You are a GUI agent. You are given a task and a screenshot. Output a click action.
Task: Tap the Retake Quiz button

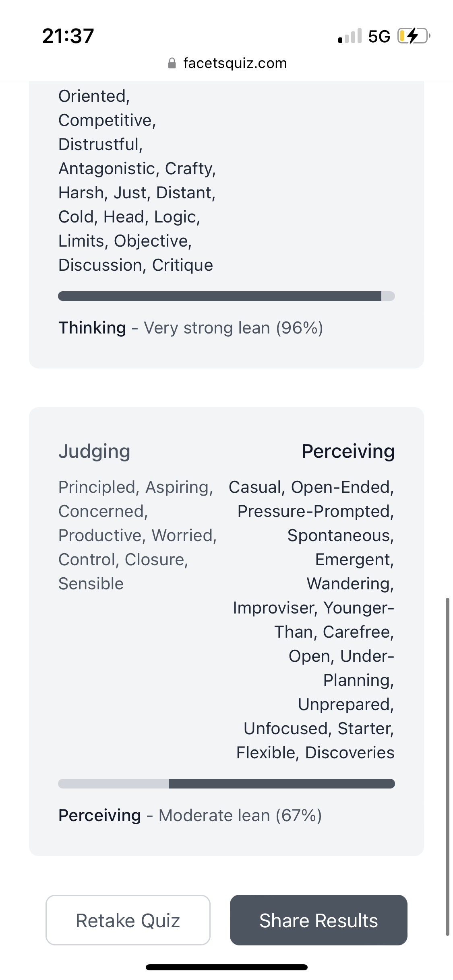[128, 920]
